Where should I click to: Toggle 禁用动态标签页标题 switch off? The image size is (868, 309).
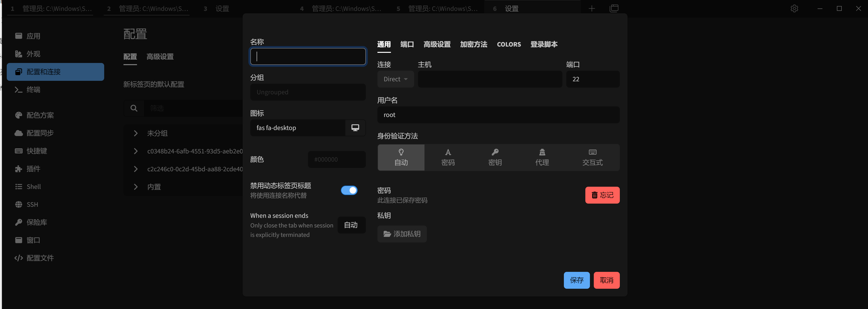[349, 190]
